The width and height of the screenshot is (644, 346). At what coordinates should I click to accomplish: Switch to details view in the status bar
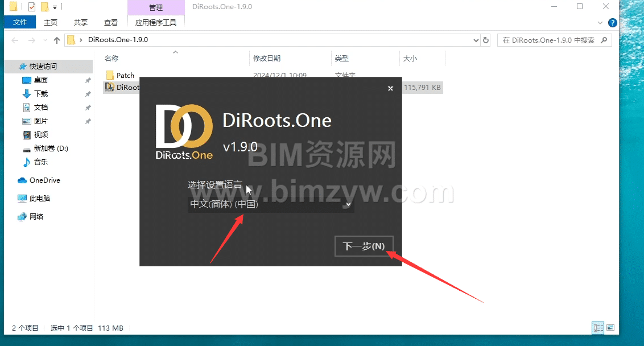(x=598, y=328)
